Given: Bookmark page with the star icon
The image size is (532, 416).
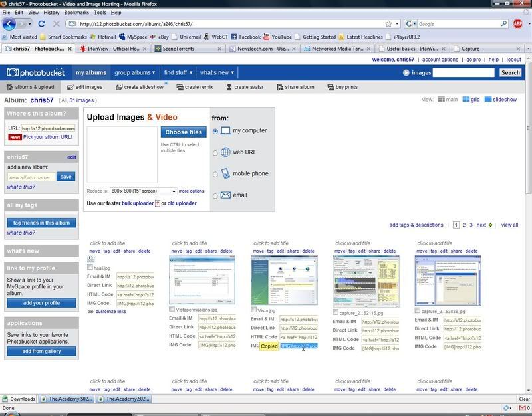Looking at the screenshot, I should pos(388,24).
